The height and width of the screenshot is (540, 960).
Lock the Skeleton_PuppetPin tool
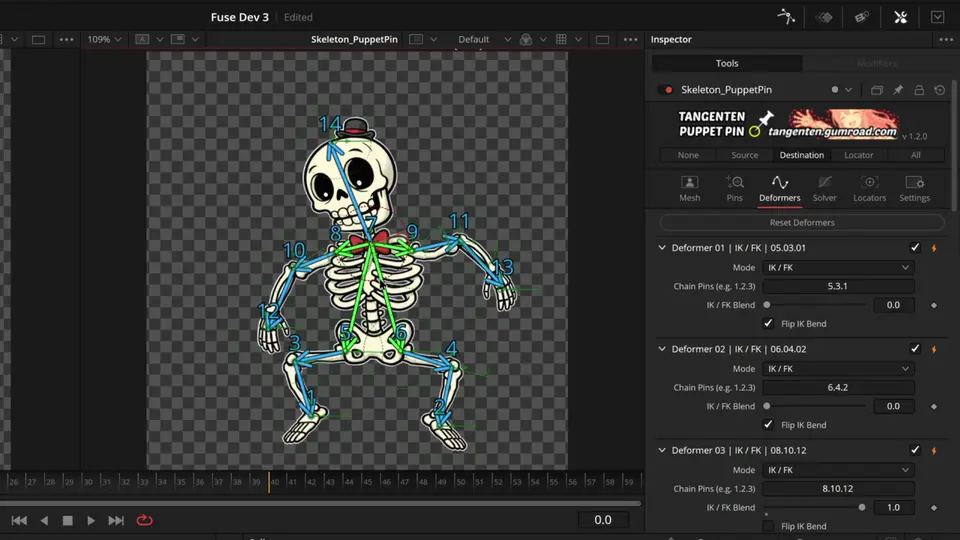tap(919, 90)
